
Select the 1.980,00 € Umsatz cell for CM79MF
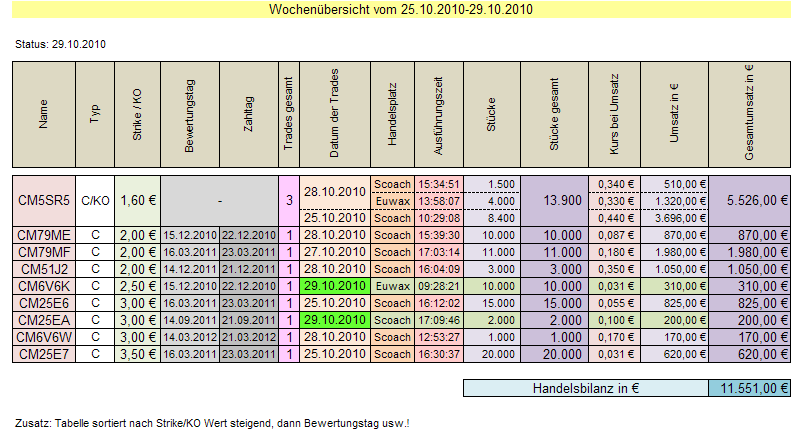point(674,251)
